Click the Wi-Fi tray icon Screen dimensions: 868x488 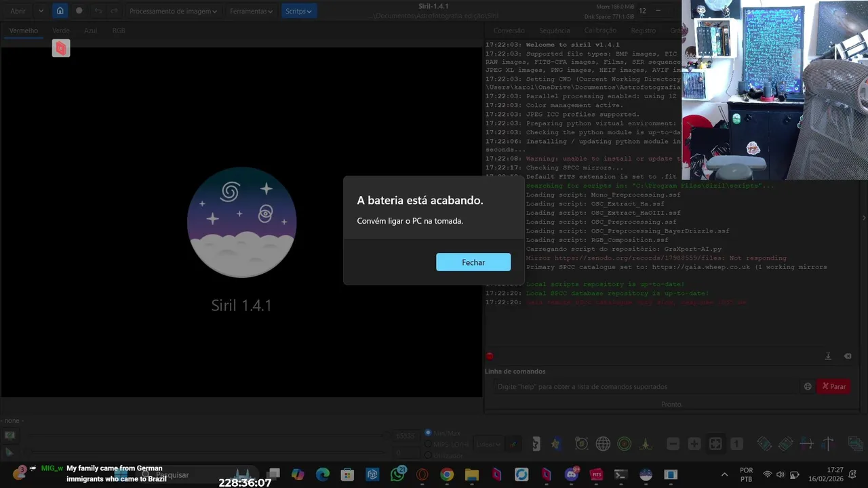768,474
